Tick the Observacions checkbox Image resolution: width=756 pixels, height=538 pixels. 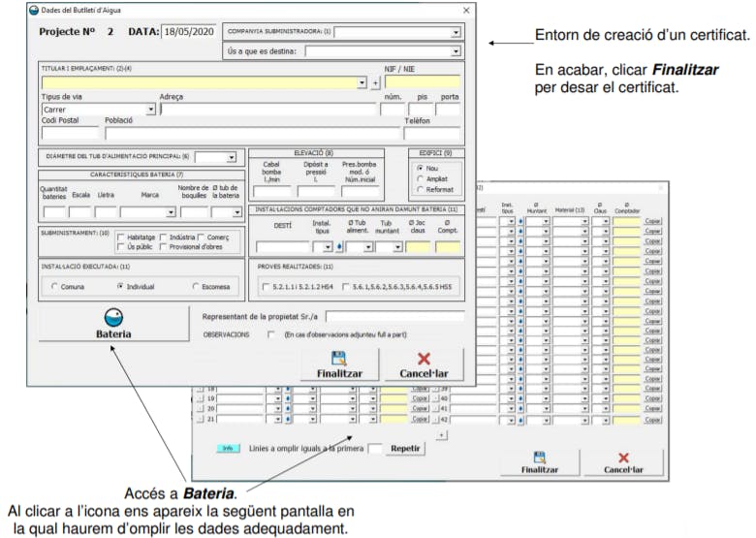(x=271, y=334)
